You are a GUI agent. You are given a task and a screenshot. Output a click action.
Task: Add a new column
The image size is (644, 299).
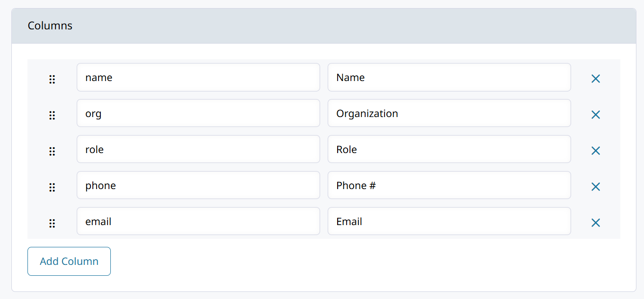[x=69, y=261]
